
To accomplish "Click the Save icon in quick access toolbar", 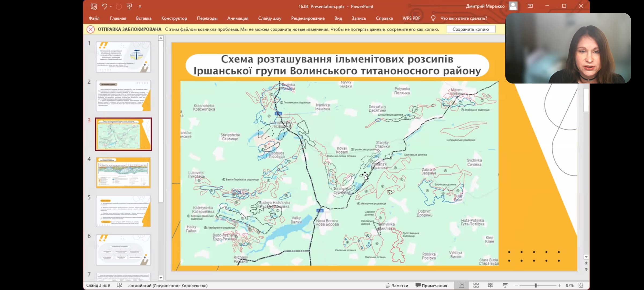I will coord(94,6).
